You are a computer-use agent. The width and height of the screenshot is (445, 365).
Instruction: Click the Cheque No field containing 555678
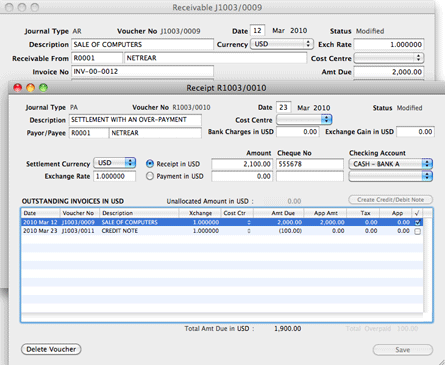[x=310, y=164]
